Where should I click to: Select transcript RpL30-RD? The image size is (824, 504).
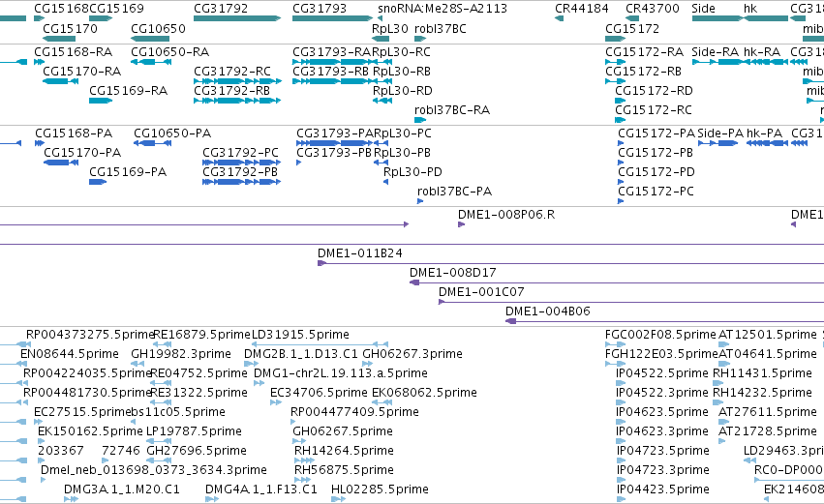pyautogui.click(x=382, y=101)
